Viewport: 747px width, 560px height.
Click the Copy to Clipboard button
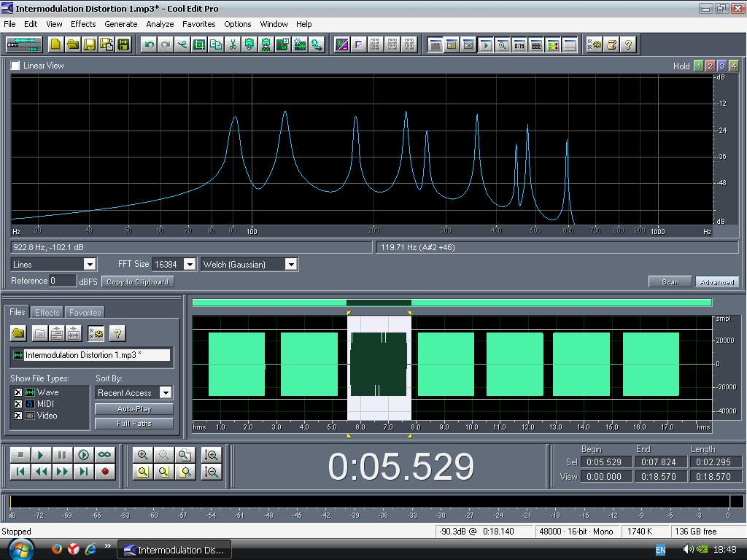[137, 282]
